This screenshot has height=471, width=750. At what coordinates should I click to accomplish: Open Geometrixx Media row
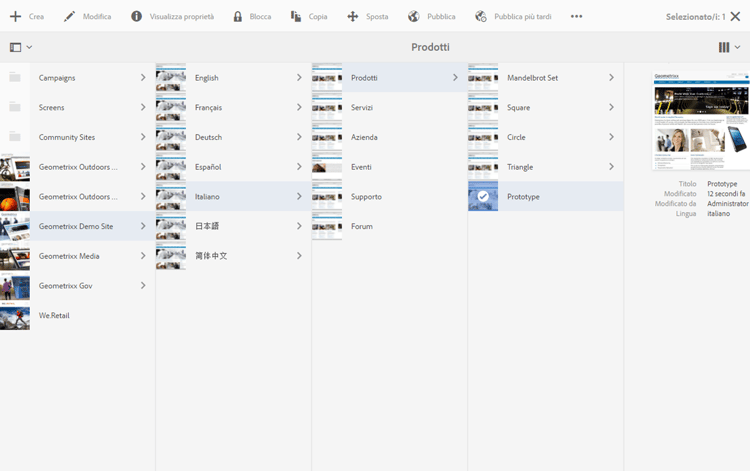77,256
